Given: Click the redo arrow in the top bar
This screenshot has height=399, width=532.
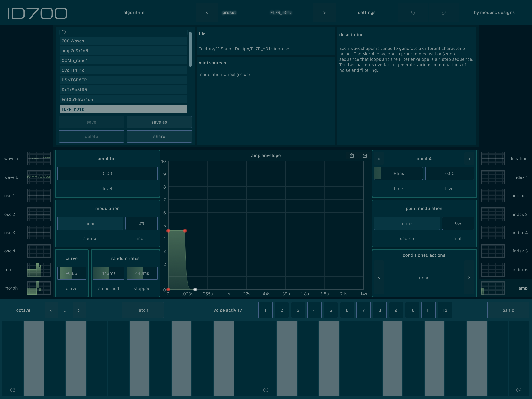Looking at the screenshot, I should click(444, 12).
